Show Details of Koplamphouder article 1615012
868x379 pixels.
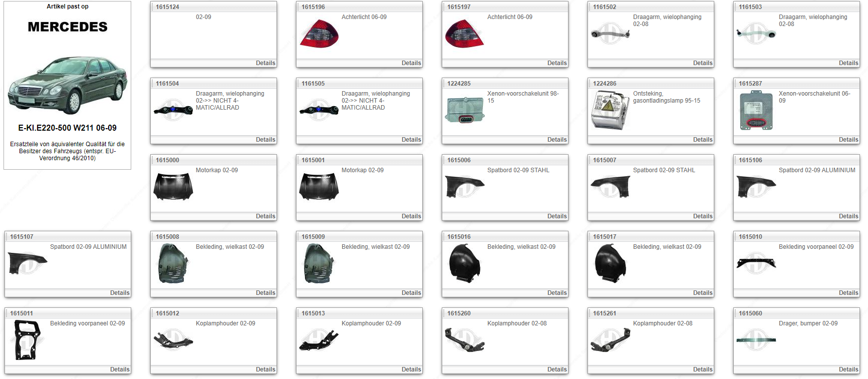click(x=265, y=369)
